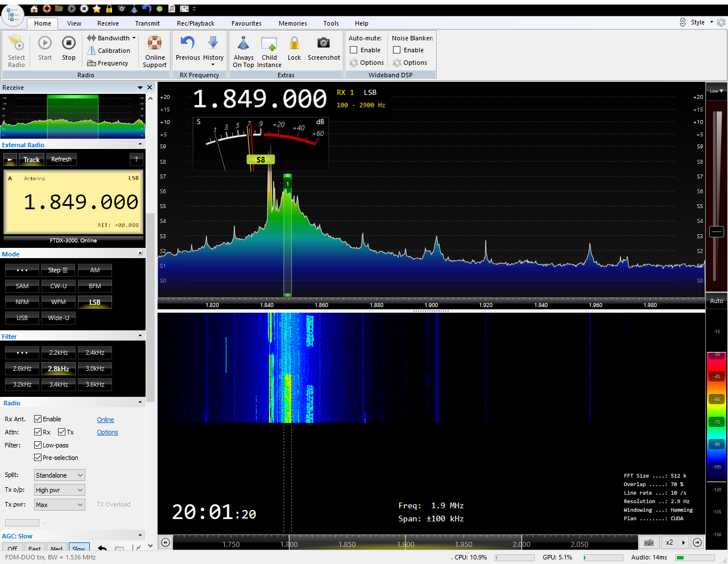Switch to the Receive ribbon tab
728x564 pixels.
[107, 23]
